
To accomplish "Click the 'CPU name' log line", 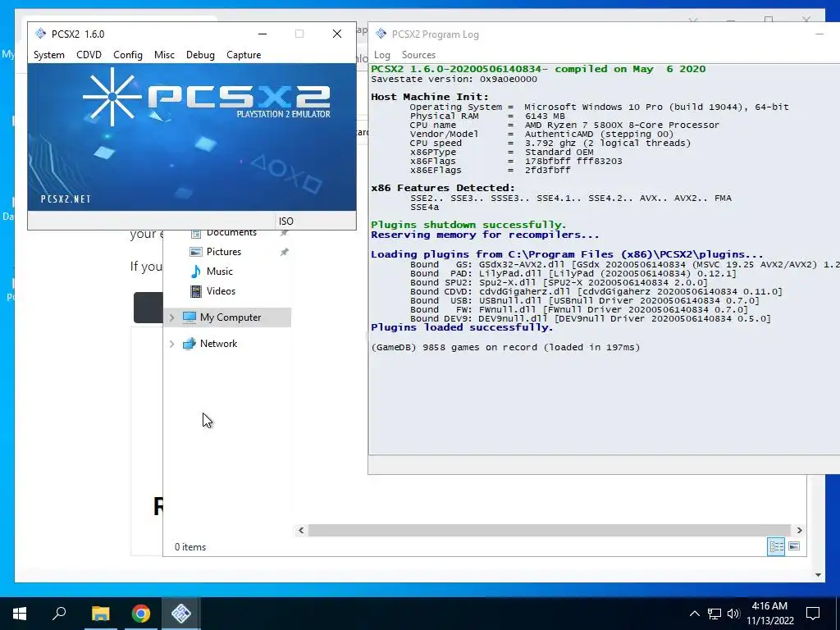I will (x=564, y=125).
